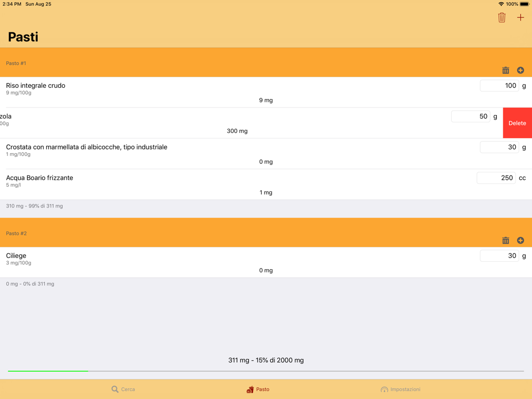Tap the '3 mg/100g' label under Ciliege
The image size is (532, 399).
tap(19, 263)
